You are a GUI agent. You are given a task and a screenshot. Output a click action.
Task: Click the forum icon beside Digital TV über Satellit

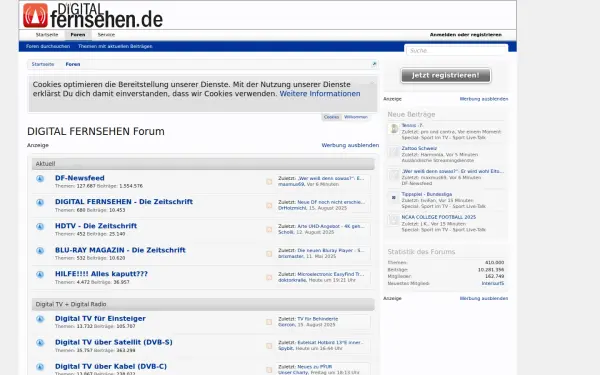coord(40,343)
